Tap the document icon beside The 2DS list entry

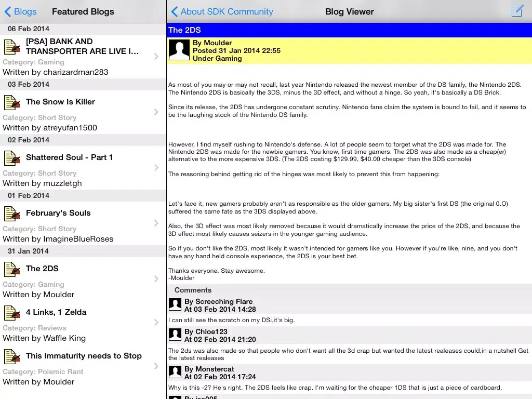(12, 270)
